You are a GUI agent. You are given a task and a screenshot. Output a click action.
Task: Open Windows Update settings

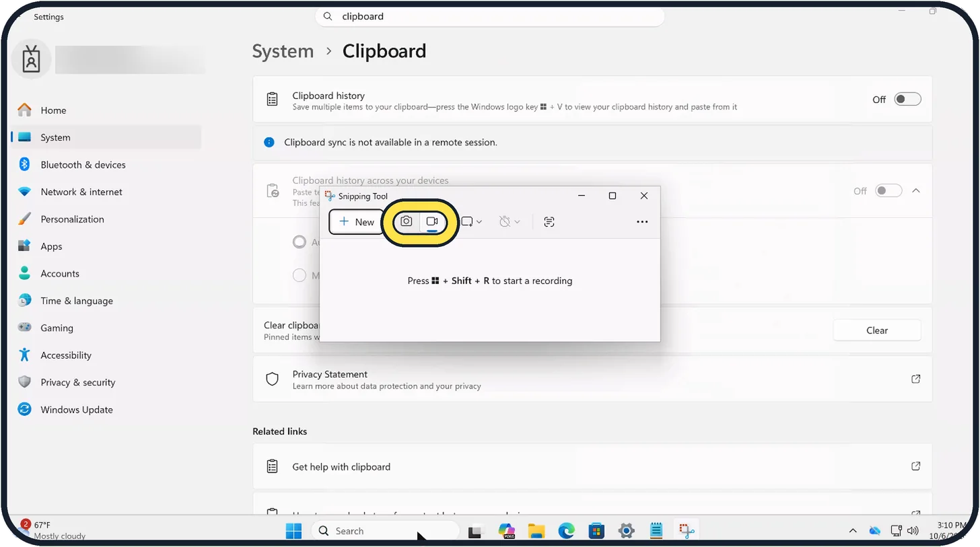[x=106, y=410]
